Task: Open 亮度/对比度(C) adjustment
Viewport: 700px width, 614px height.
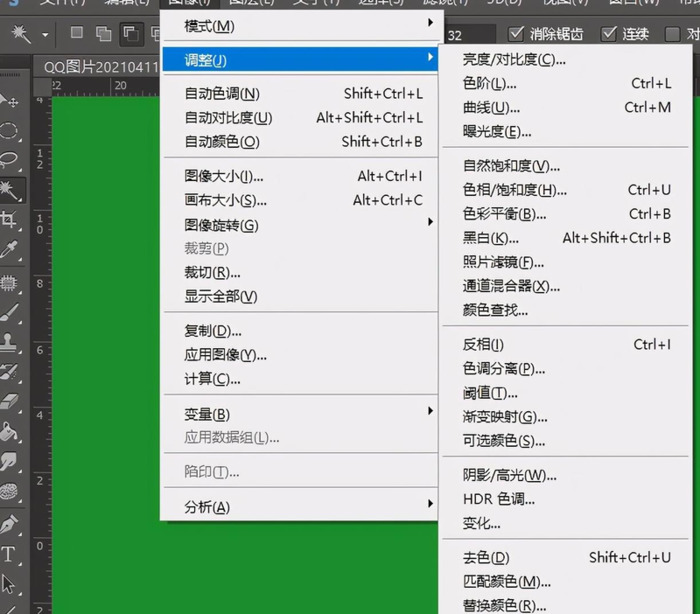Action: coord(565,59)
